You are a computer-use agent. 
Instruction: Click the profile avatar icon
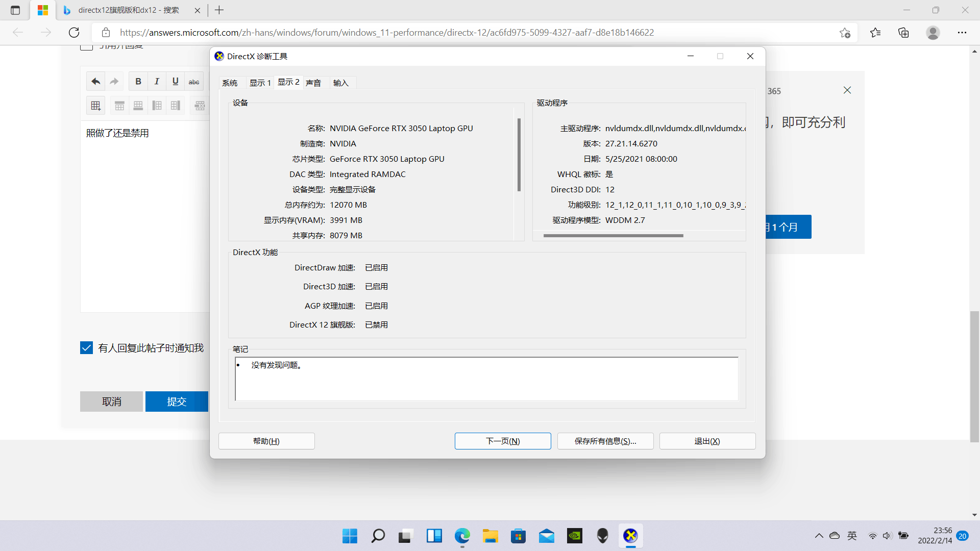point(933,33)
